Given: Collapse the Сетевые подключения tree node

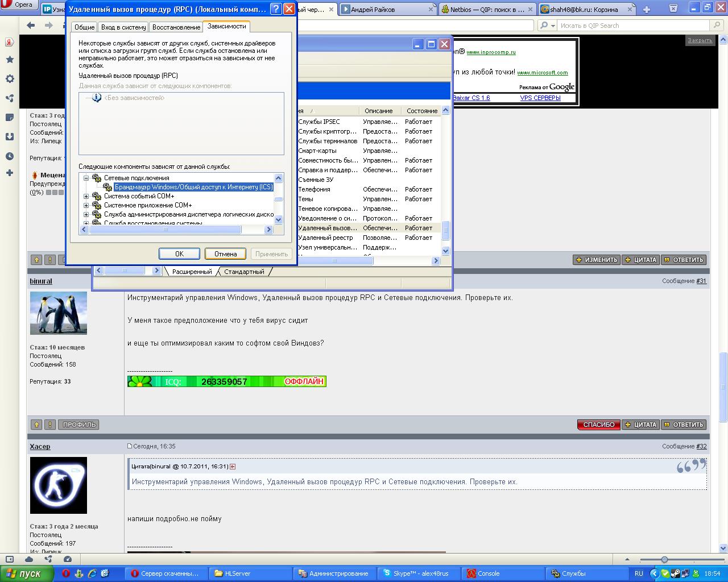Looking at the screenshot, I should pyautogui.click(x=86, y=178).
